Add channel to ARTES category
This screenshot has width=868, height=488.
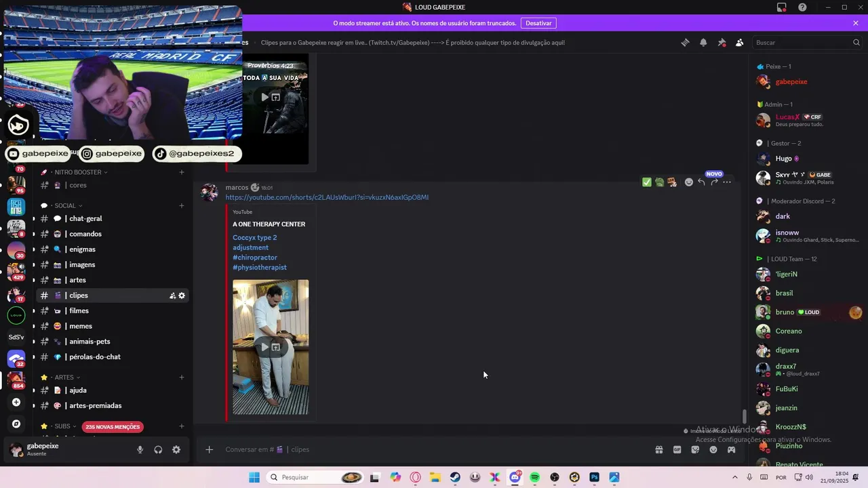point(181,378)
